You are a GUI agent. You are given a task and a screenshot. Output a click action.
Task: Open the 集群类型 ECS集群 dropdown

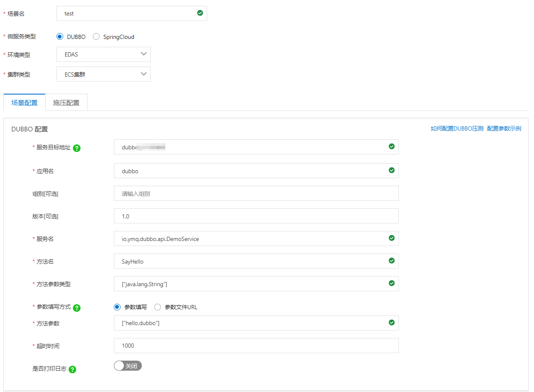pos(103,74)
